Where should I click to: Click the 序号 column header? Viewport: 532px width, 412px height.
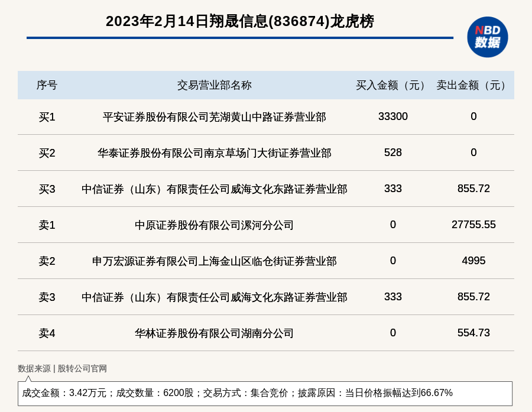[x=47, y=85]
